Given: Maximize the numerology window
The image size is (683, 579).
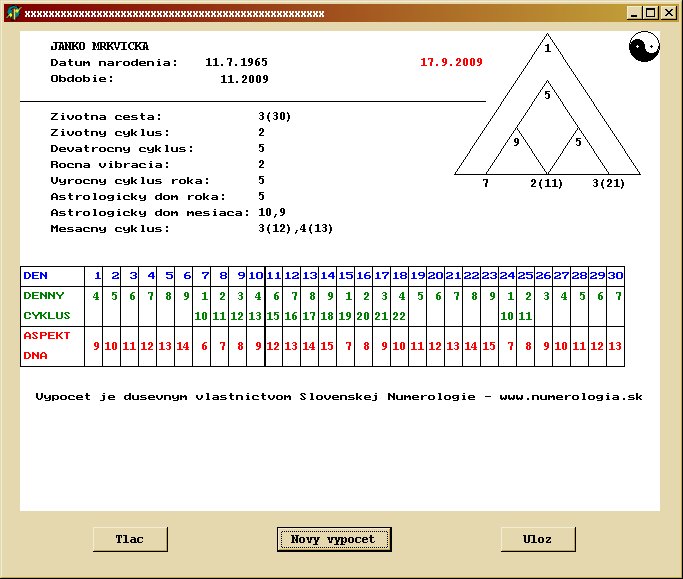Looking at the screenshot, I should pos(651,13).
